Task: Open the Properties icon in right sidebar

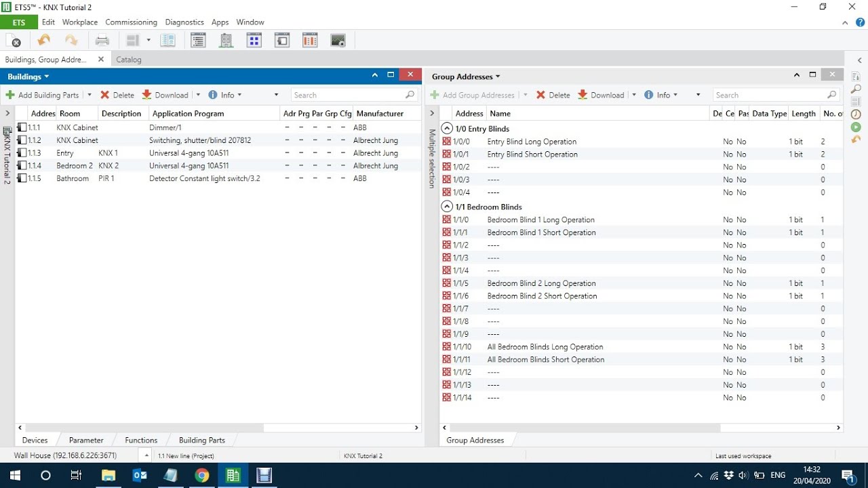Action: pyautogui.click(x=856, y=77)
